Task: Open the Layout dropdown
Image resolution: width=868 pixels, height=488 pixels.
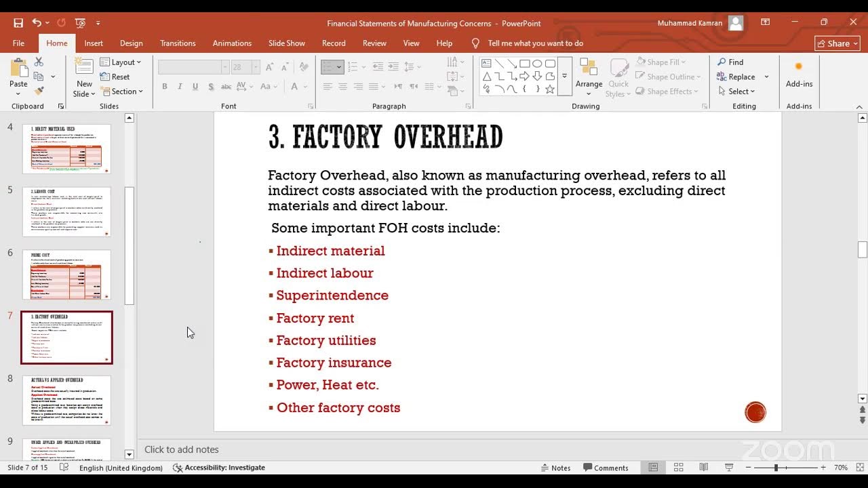Action: tap(121, 62)
